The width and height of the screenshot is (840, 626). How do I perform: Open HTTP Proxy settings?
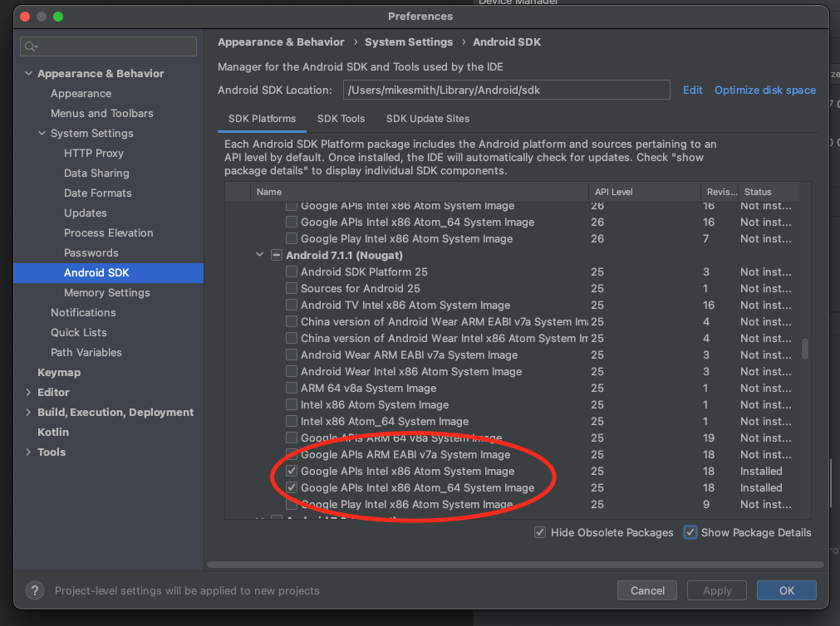click(x=94, y=154)
